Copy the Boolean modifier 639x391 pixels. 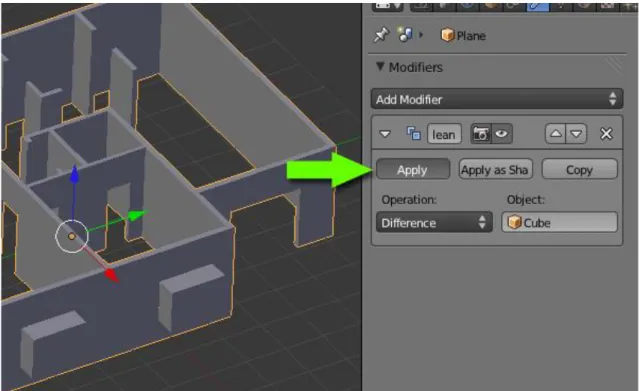579,169
